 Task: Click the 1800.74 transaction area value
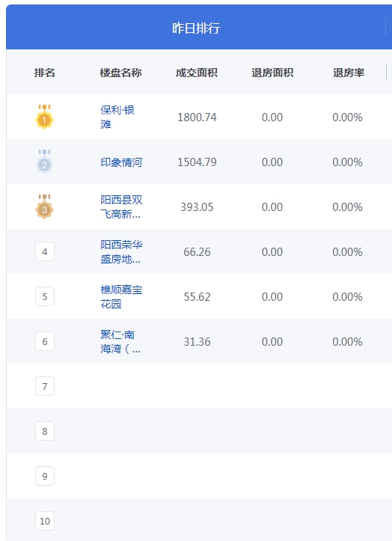tap(197, 117)
